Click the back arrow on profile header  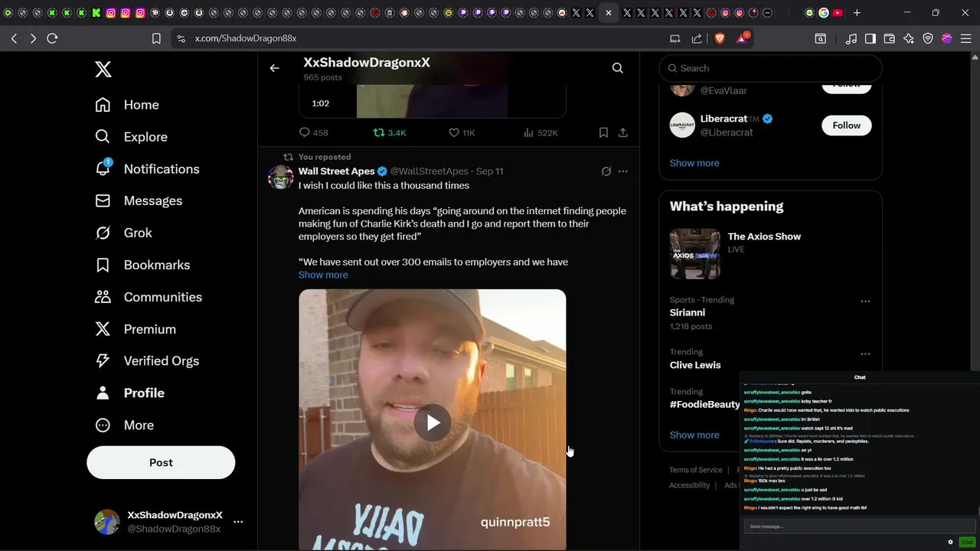tap(275, 68)
